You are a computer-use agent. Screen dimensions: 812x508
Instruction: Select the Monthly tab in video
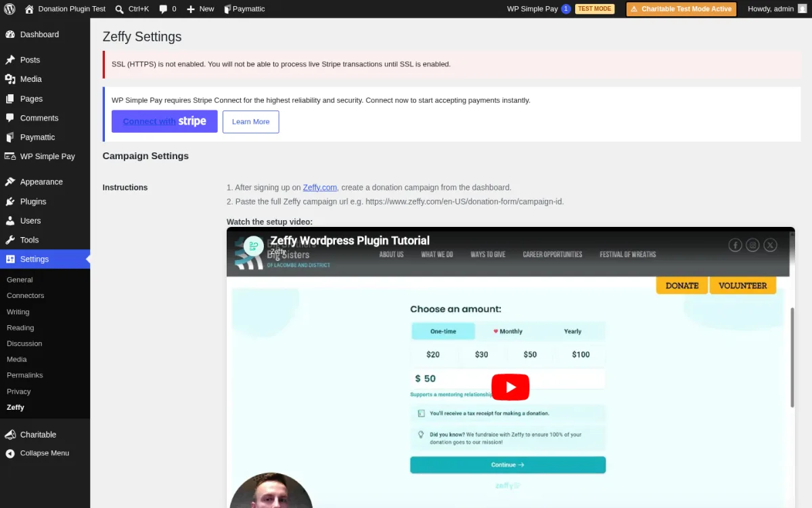(507, 331)
